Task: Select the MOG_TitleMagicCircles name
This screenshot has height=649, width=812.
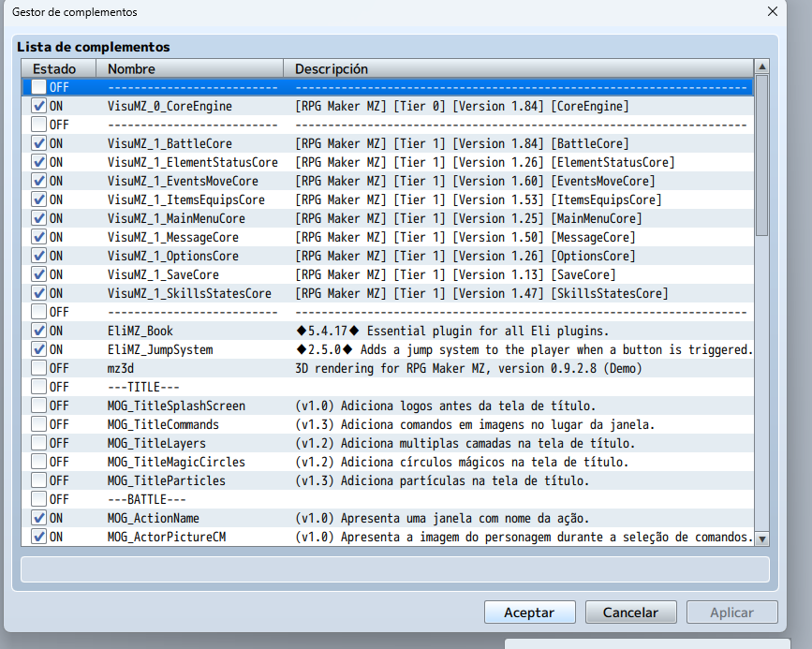Action: point(176,462)
